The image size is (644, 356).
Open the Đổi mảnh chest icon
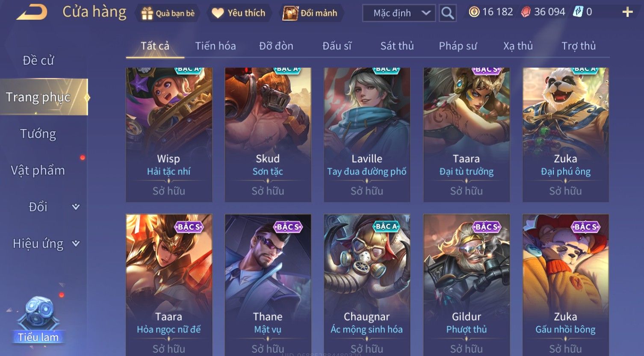(290, 13)
